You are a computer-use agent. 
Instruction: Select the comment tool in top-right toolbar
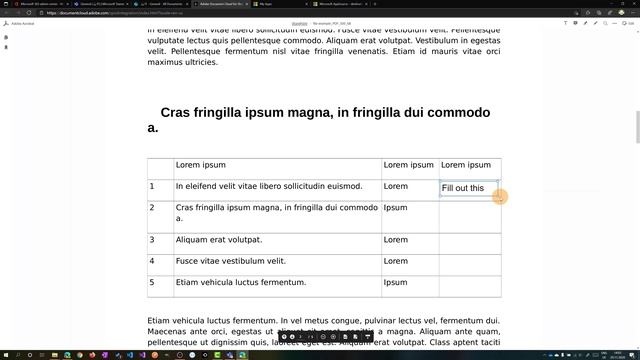pos(576,23)
